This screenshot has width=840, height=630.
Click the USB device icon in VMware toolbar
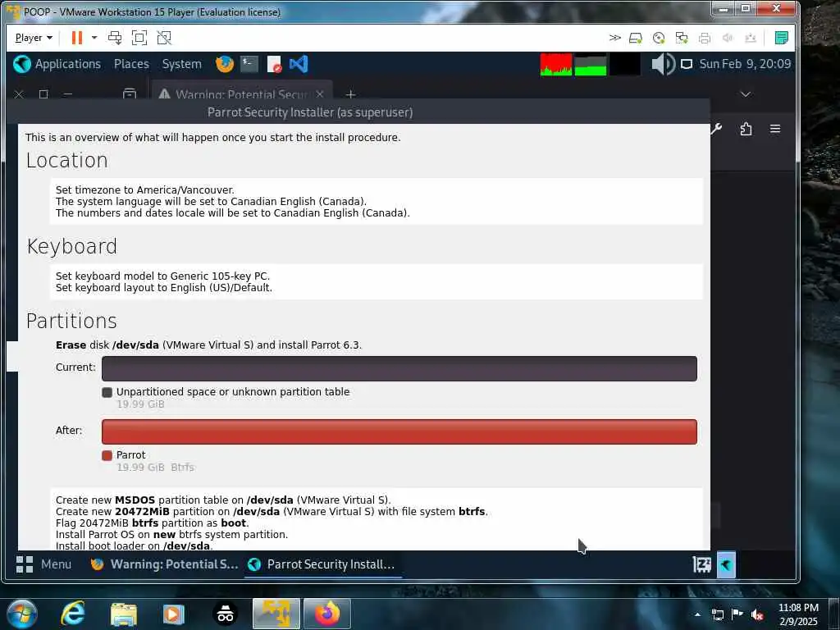point(751,38)
